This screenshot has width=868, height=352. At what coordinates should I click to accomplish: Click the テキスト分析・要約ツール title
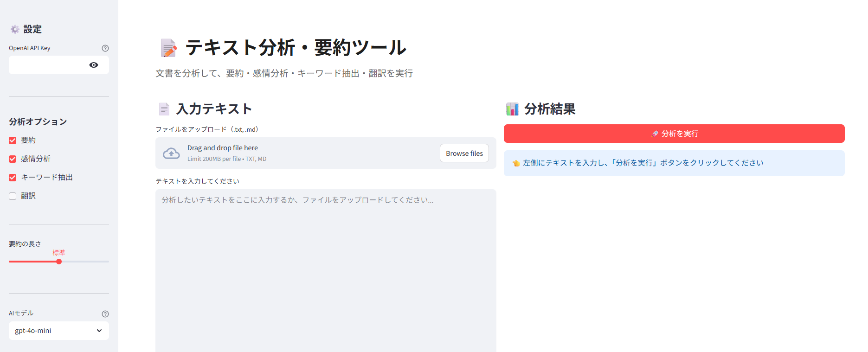coord(296,47)
